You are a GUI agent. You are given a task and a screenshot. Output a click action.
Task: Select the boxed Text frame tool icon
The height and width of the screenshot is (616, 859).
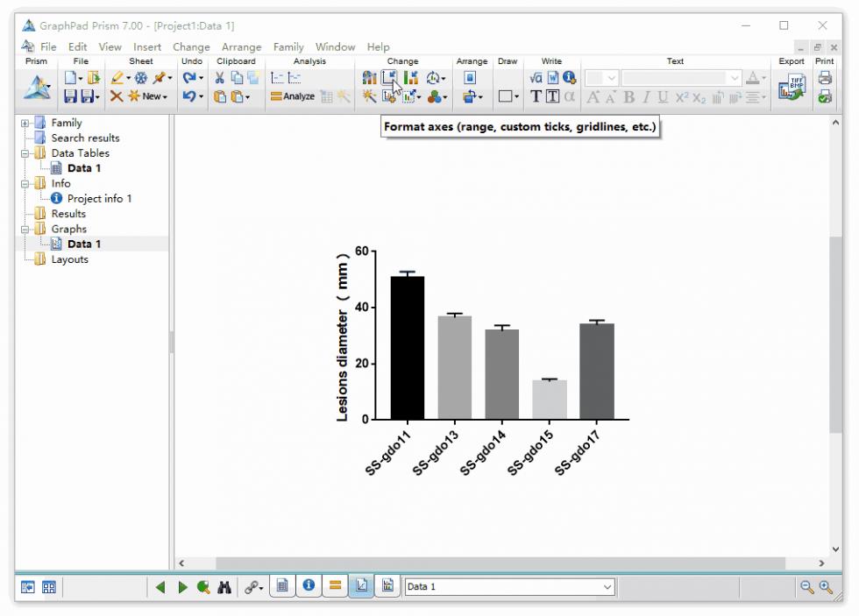(553, 96)
